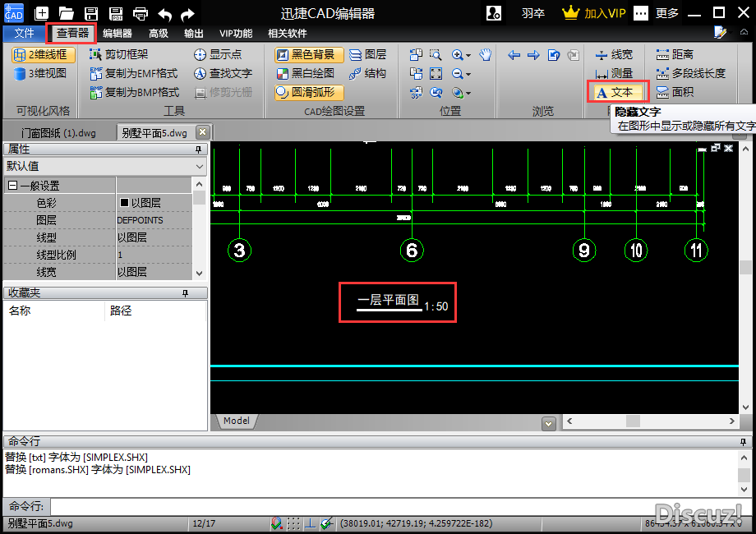Click the print icon in title bar

pos(141,13)
